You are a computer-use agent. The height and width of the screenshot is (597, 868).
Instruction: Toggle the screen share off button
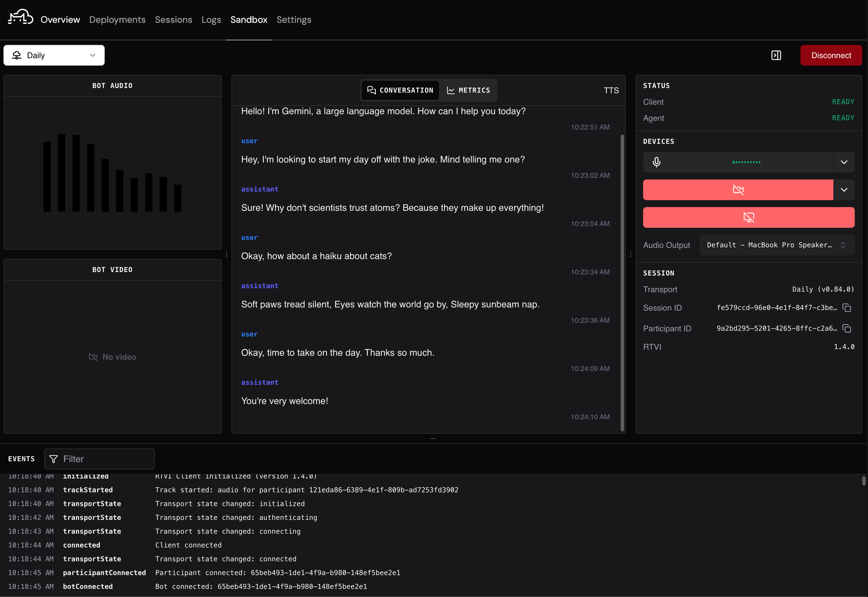pyautogui.click(x=749, y=217)
